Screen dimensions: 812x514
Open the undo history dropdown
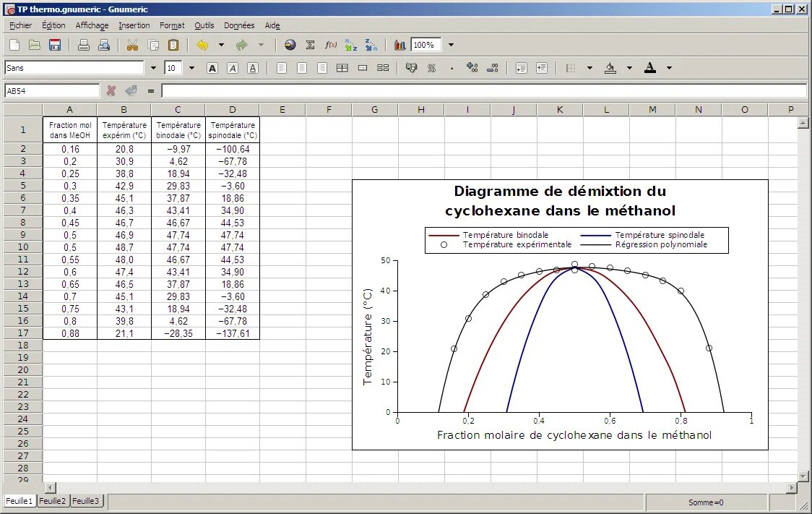point(221,45)
